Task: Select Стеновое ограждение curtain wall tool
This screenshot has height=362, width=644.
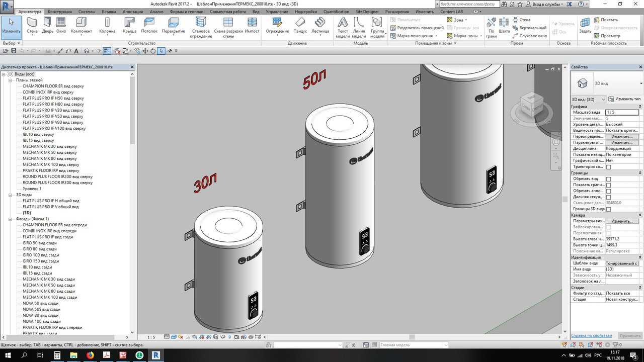Action: coord(201,28)
